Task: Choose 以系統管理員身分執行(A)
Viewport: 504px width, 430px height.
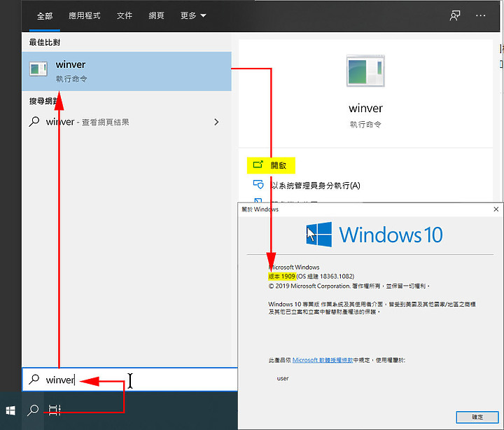Action: point(316,186)
